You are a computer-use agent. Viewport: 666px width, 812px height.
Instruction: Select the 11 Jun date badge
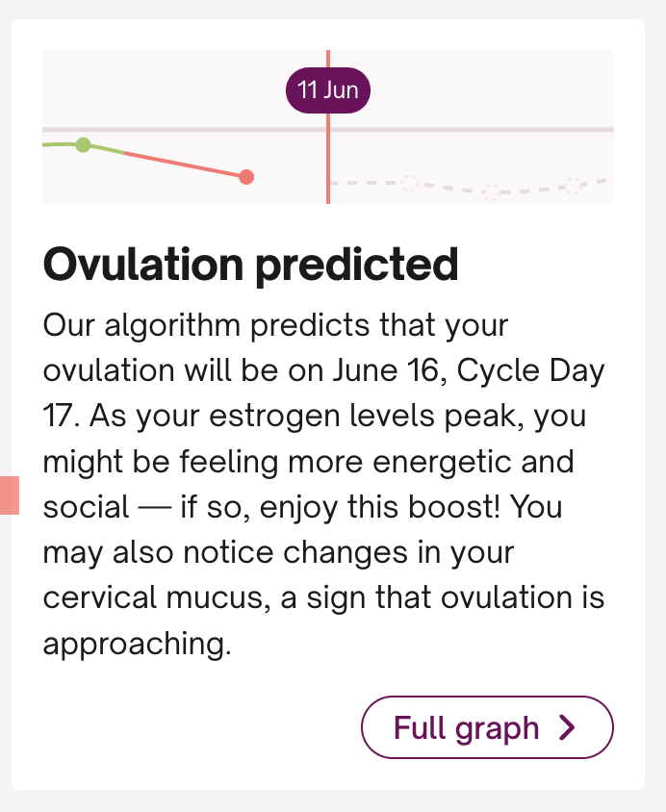(x=328, y=90)
